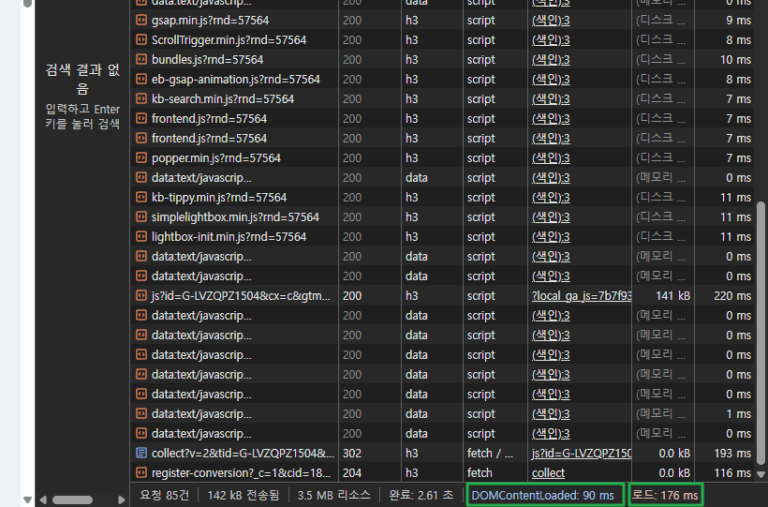Image resolution: width=768 pixels, height=507 pixels.
Task: Open the 'collect' initiator link
Action: coord(548,473)
